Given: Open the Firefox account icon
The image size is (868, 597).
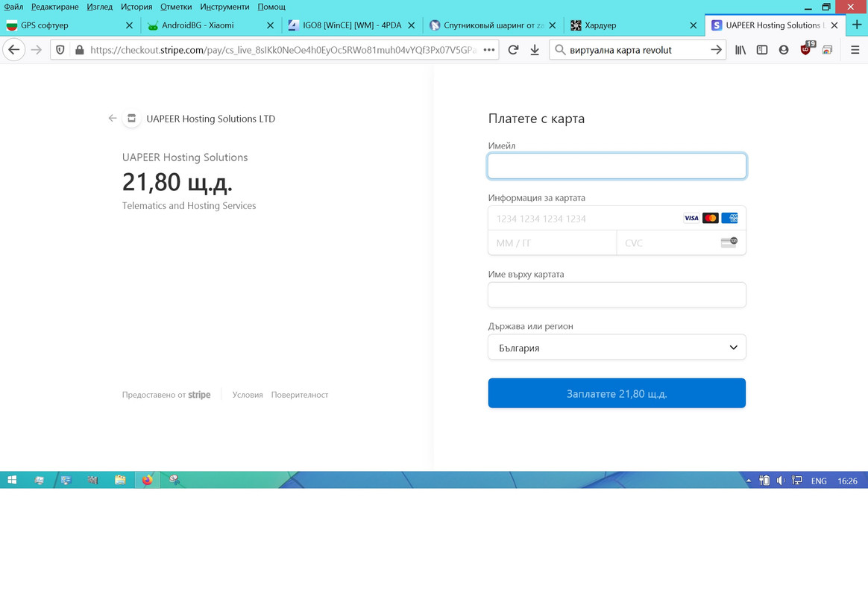Looking at the screenshot, I should (783, 50).
